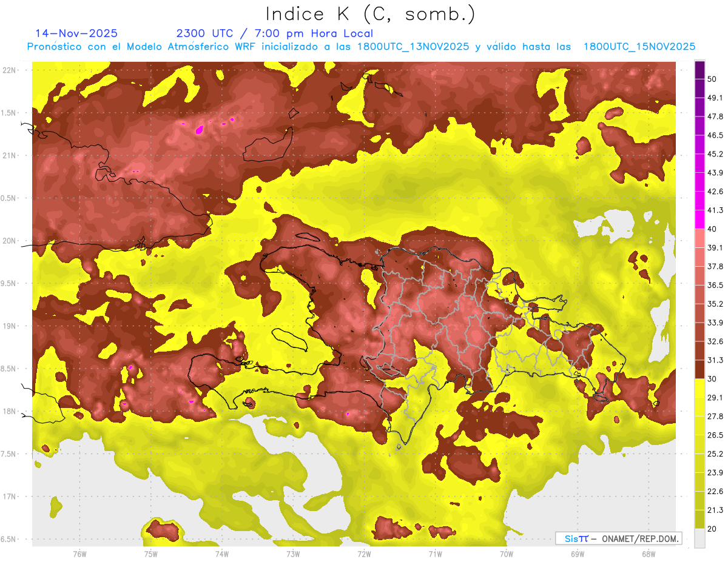Click the colorbar value '43.9'
Image resolution: width=728 pixels, height=562 pixels.
tap(715, 173)
